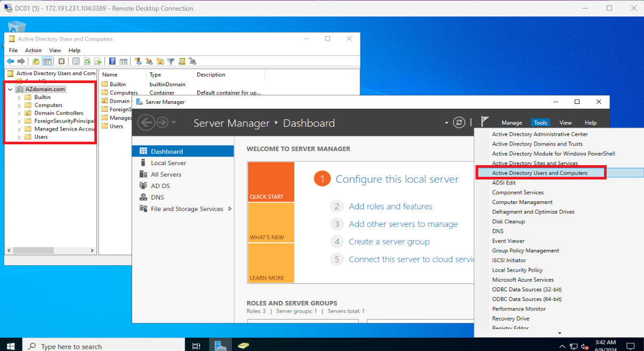The height and width of the screenshot is (351, 644).
Task: Choose Event Viewer from Tools menu
Action: 508,241
